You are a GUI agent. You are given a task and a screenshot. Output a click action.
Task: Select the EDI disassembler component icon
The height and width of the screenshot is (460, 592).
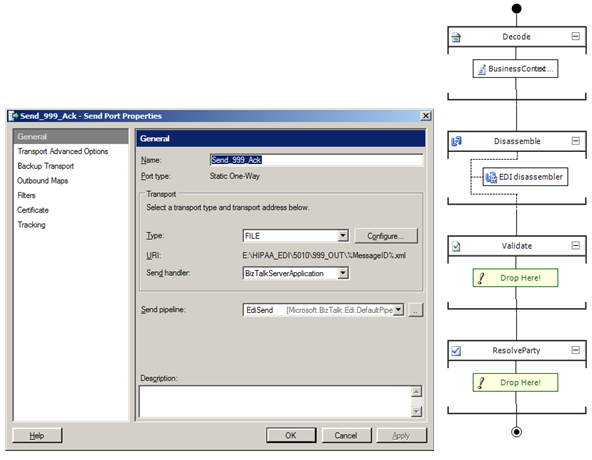(x=491, y=177)
